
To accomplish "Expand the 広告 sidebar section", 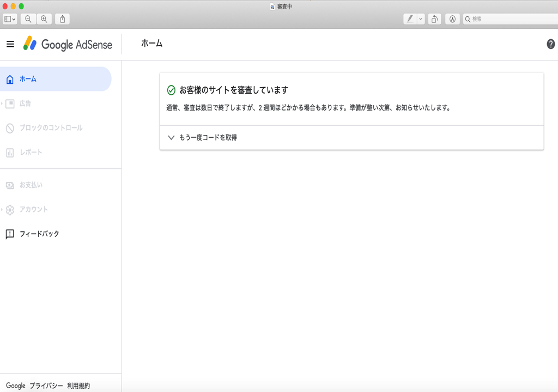I will pyautogui.click(x=25, y=103).
